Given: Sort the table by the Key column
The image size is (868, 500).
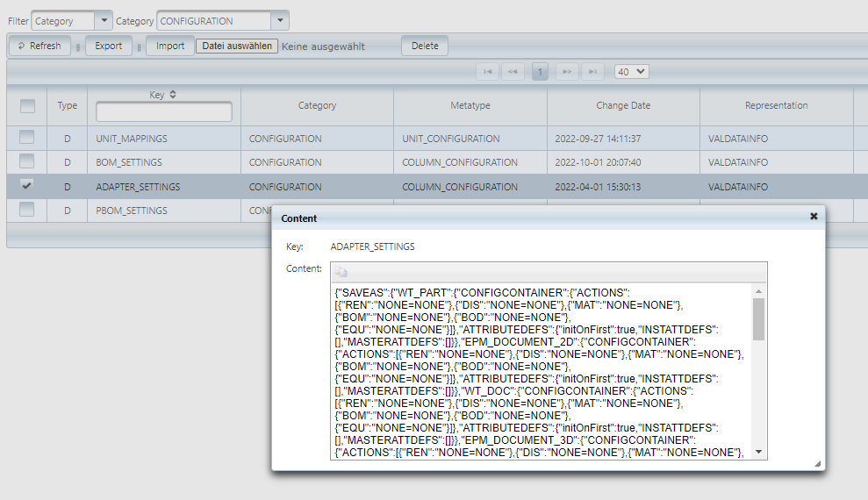Looking at the screenshot, I should (x=172, y=95).
